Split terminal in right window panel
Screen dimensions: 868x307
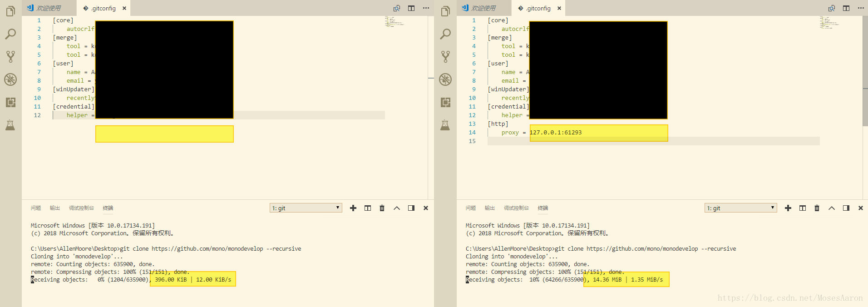coord(803,208)
